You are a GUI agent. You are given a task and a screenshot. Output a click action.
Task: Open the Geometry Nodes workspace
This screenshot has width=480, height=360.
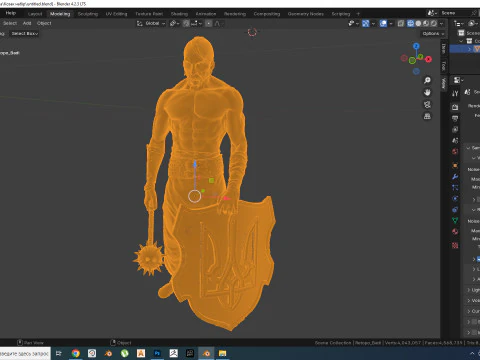tap(306, 14)
